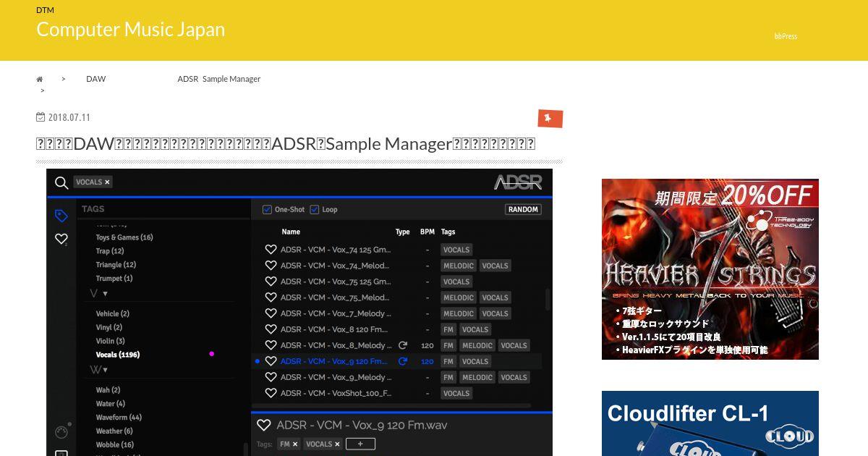
Task: Click the calendar icon next to 2018.07.11
Action: tap(41, 117)
